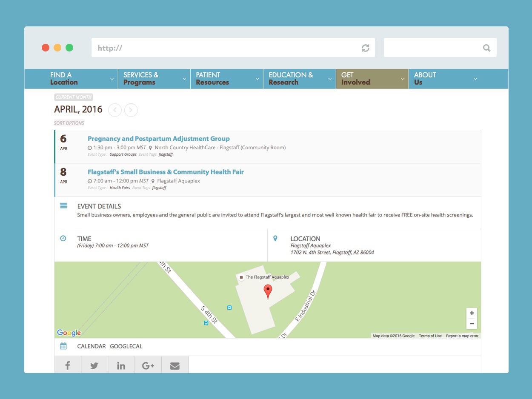
Task: Open Pregnancy and Postpartum Adjustment Group event
Action: tap(158, 139)
